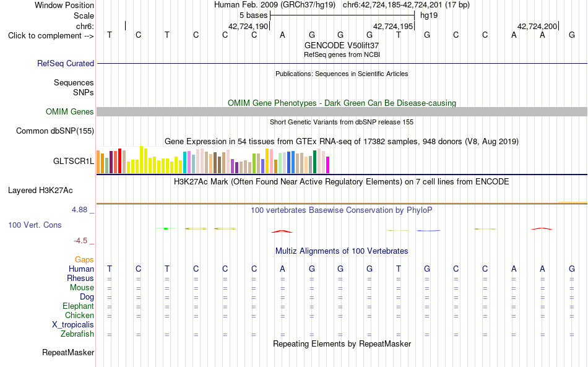Click '100 vertebrates Basewise Conservation by PhyloP' title
The image size is (588, 367).
(342, 210)
